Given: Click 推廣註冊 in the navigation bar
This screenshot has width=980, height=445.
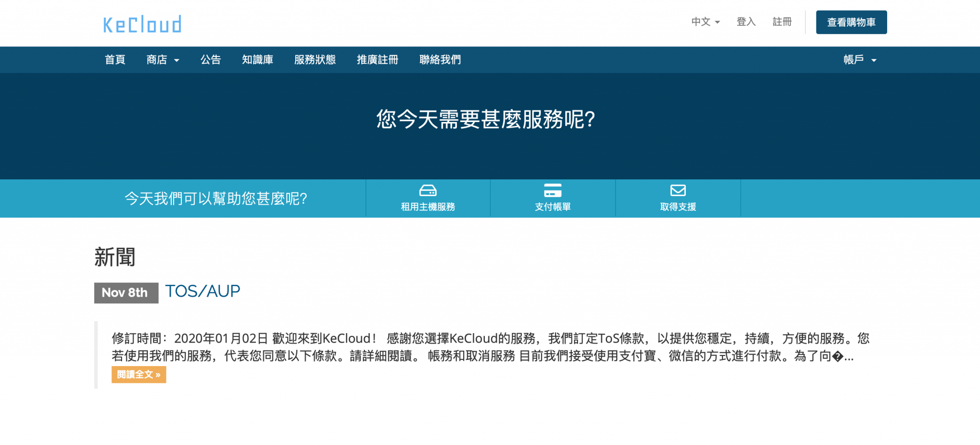Looking at the screenshot, I should tap(378, 60).
